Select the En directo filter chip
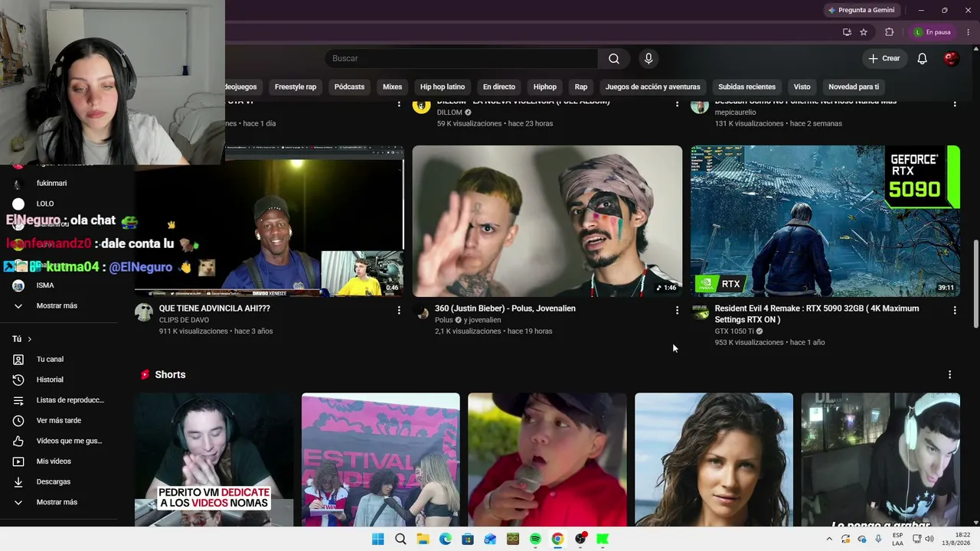 (499, 86)
